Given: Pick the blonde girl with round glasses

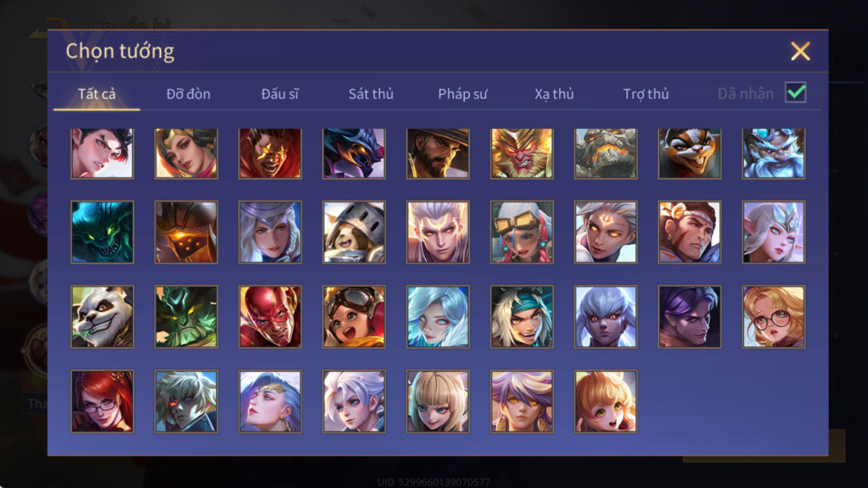Looking at the screenshot, I should tap(774, 317).
